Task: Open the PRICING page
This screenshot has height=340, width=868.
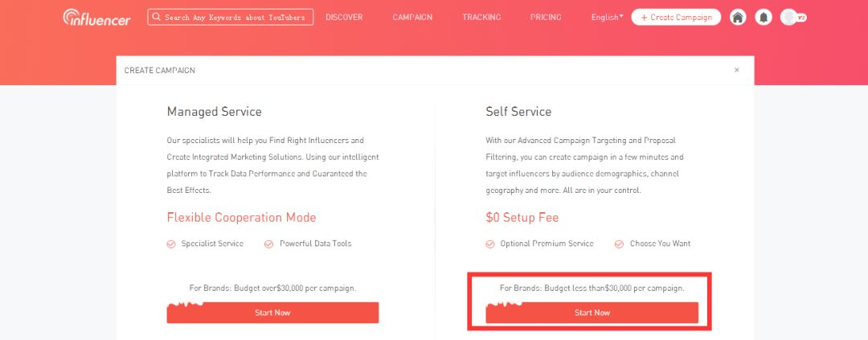Action: 546,17
